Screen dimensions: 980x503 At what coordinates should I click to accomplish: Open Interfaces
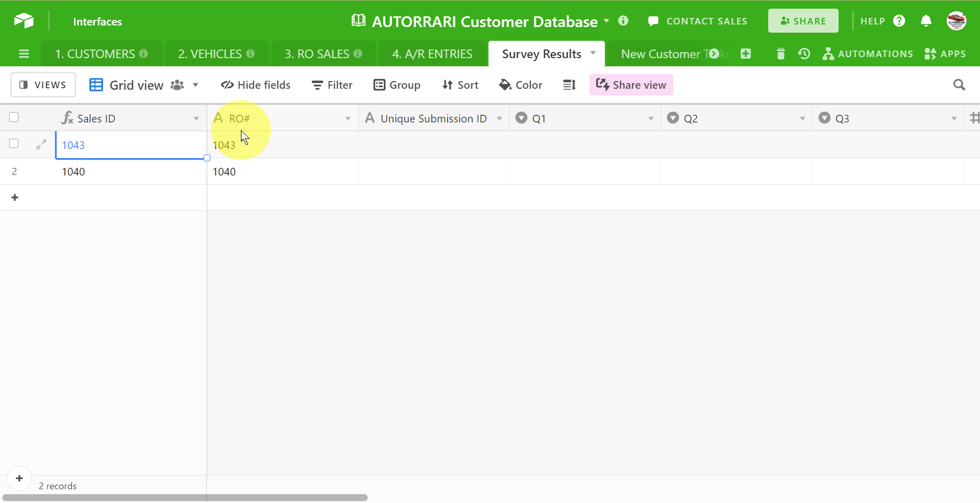pyautogui.click(x=97, y=21)
